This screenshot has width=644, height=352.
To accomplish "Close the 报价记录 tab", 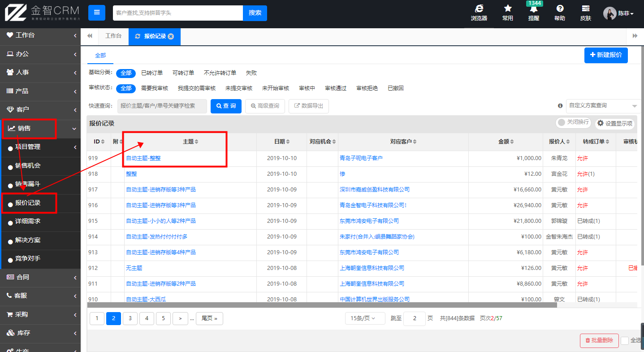I will (171, 36).
